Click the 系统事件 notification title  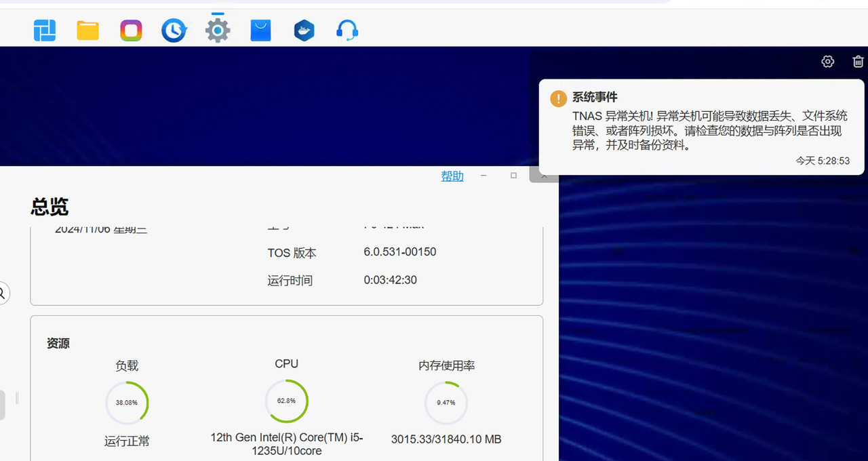[595, 97]
